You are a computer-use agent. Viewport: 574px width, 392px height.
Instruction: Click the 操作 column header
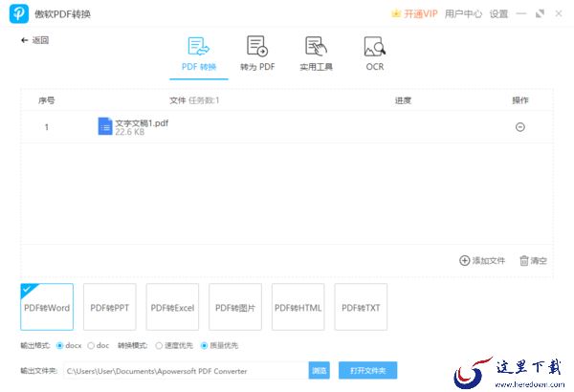(x=519, y=100)
